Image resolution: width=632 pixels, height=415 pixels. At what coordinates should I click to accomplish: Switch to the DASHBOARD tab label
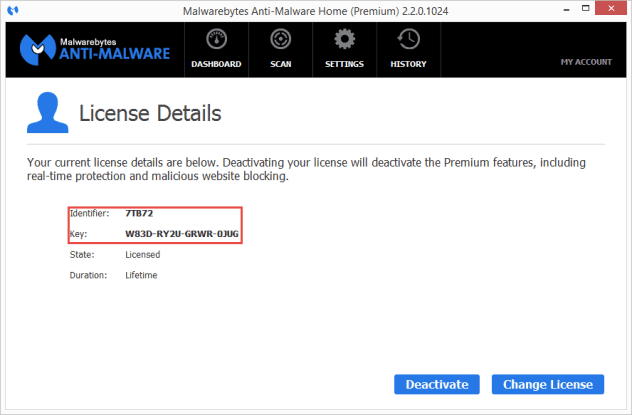(x=216, y=64)
